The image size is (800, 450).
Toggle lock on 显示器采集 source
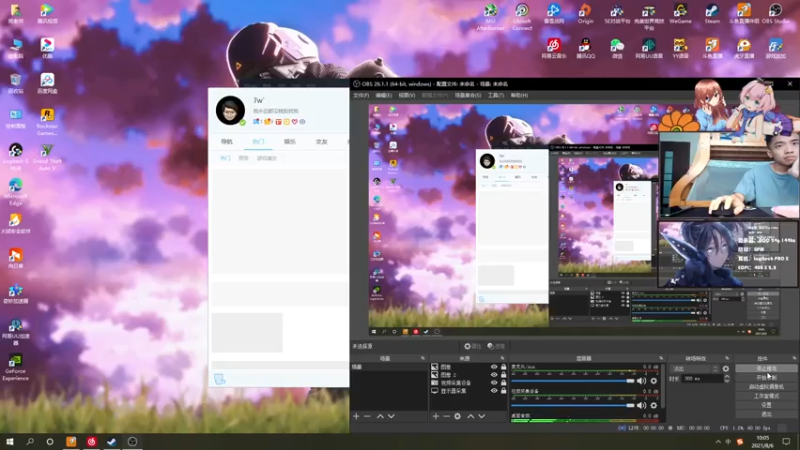click(504, 391)
